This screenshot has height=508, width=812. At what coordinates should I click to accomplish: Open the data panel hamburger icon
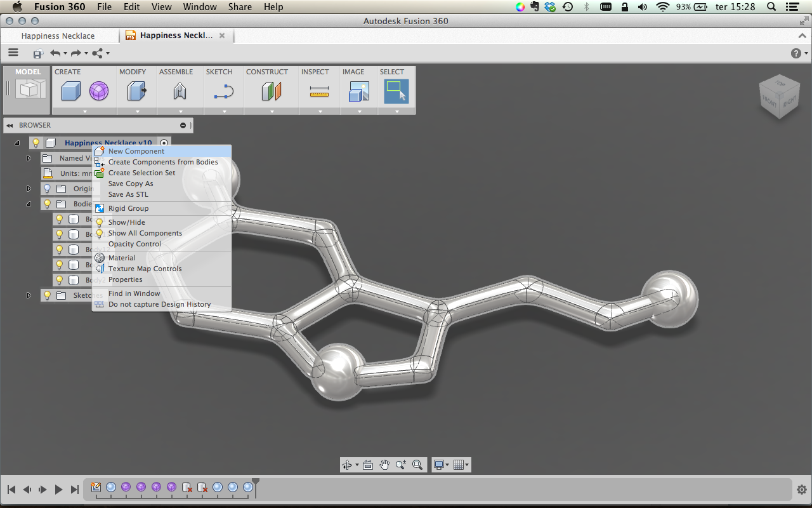pos(13,53)
